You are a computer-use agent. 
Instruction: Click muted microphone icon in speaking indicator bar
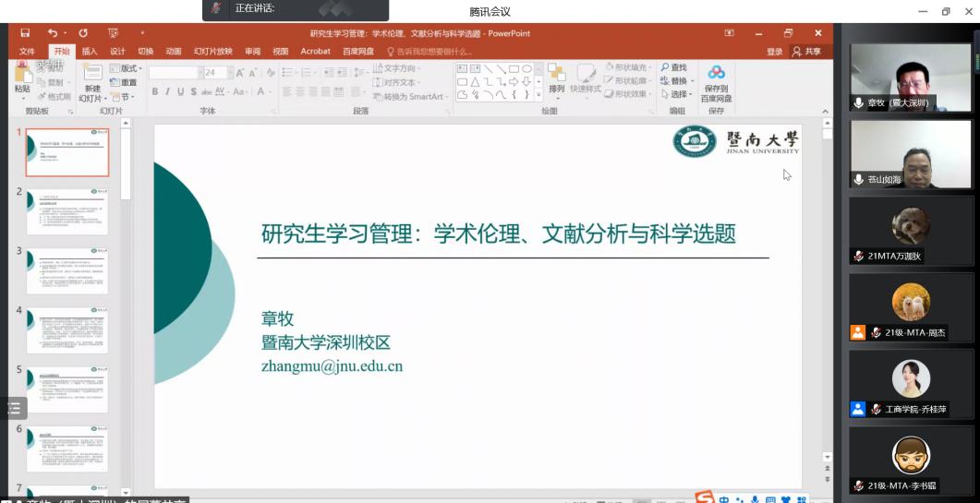click(x=216, y=8)
